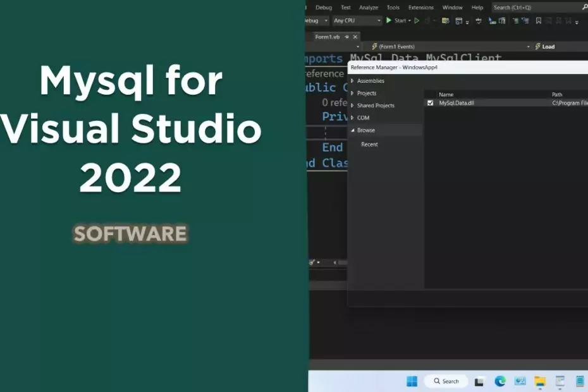
Task: Open the Debug menu
Action: coord(324,8)
